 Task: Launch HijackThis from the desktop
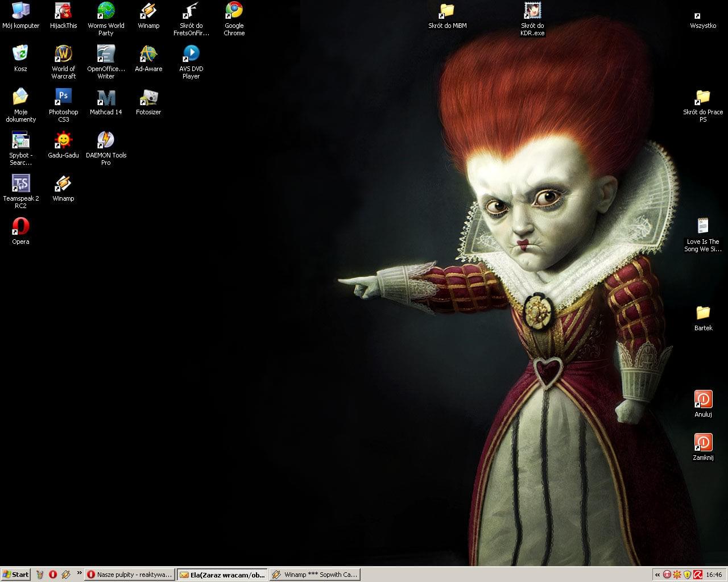63,16
